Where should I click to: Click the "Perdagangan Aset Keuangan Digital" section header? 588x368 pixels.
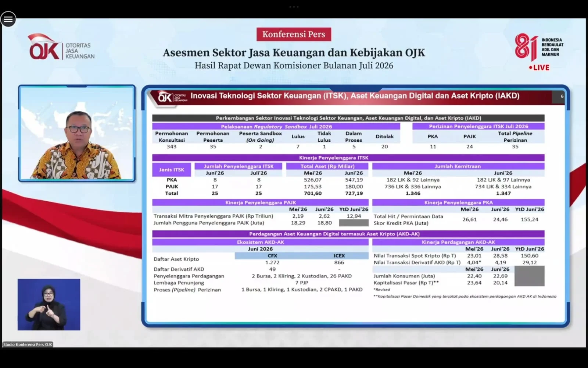pos(348,234)
